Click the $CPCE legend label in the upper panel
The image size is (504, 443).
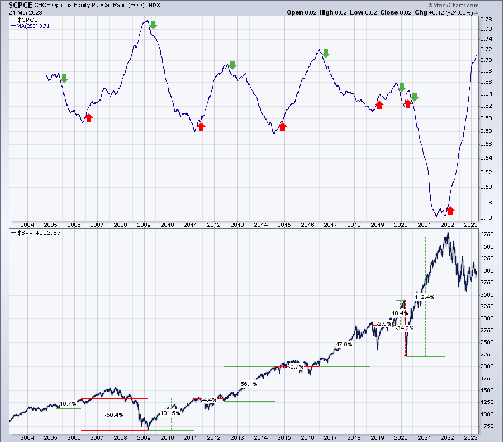pos(27,20)
